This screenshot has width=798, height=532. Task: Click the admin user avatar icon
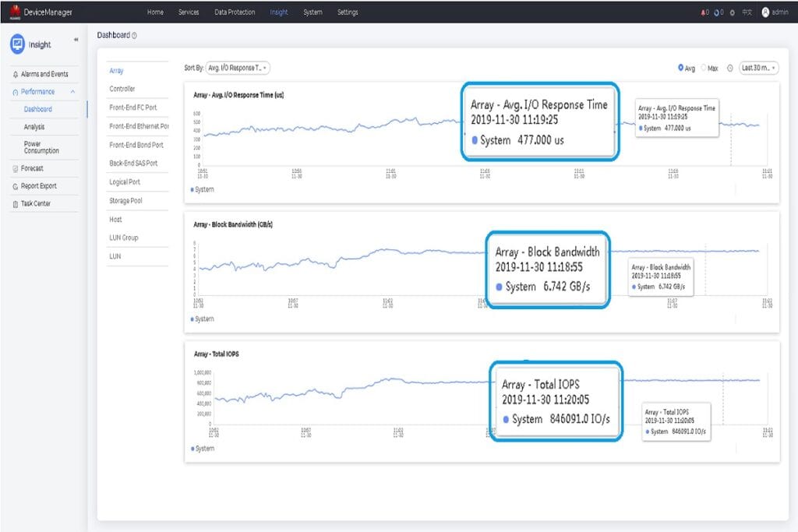pos(765,12)
